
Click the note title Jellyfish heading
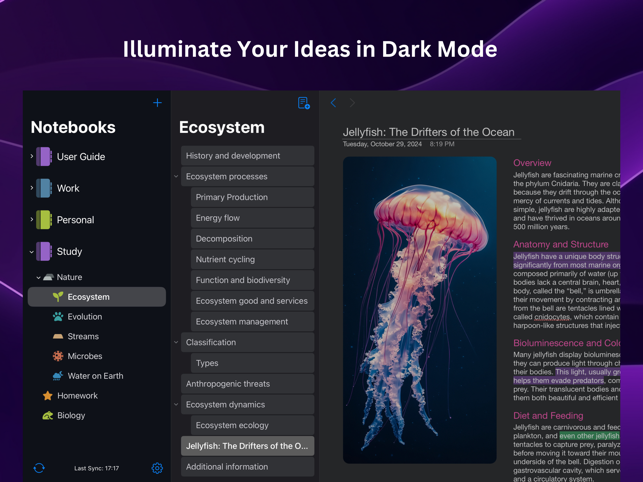(x=429, y=132)
